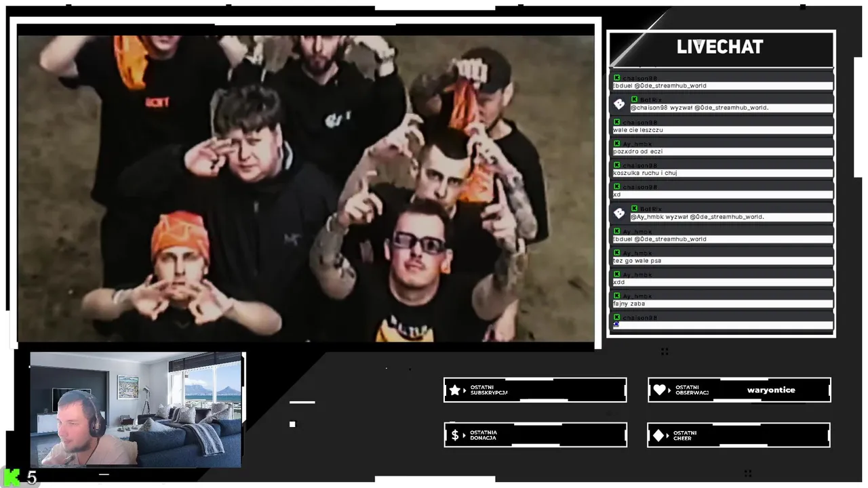This screenshot has width=868, height=488.
Task: Click the green Kick logo beside the viewer count
Action: pos(12,477)
